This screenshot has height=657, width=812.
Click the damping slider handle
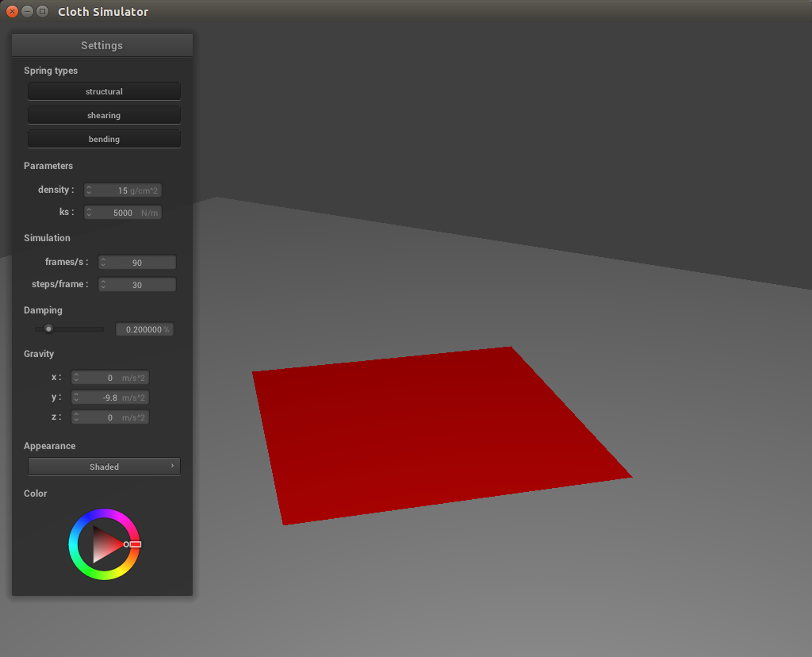pos(48,328)
